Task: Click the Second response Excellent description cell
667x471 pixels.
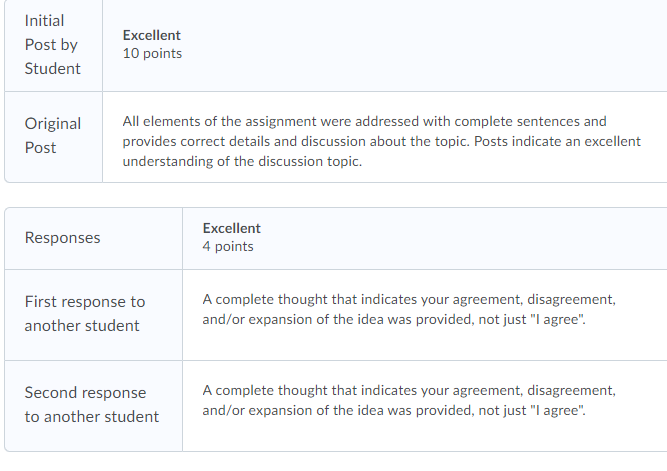Action: 425,406
